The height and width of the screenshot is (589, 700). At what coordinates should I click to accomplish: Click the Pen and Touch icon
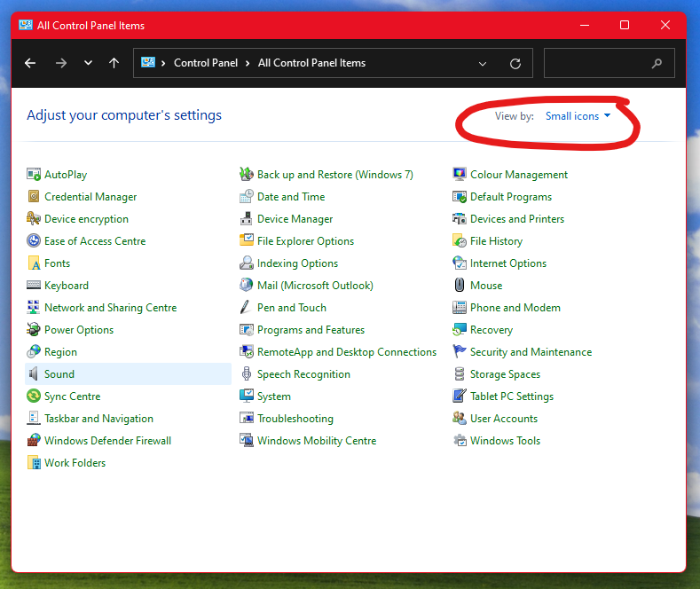(245, 307)
